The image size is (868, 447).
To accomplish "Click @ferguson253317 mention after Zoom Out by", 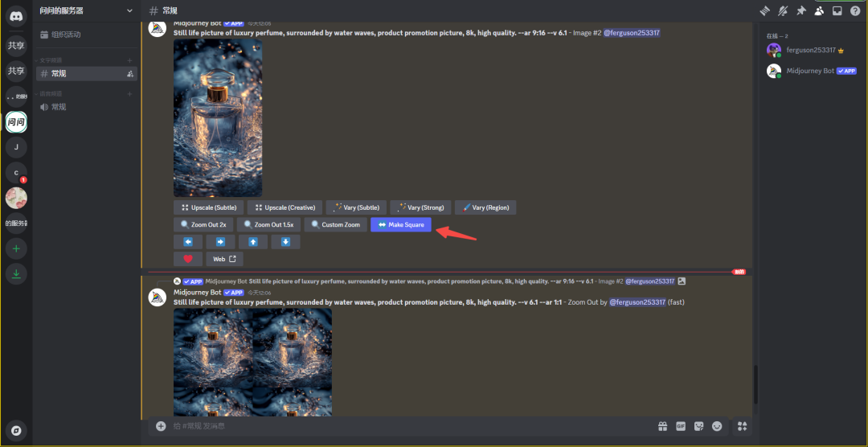I will tap(637, 302).
